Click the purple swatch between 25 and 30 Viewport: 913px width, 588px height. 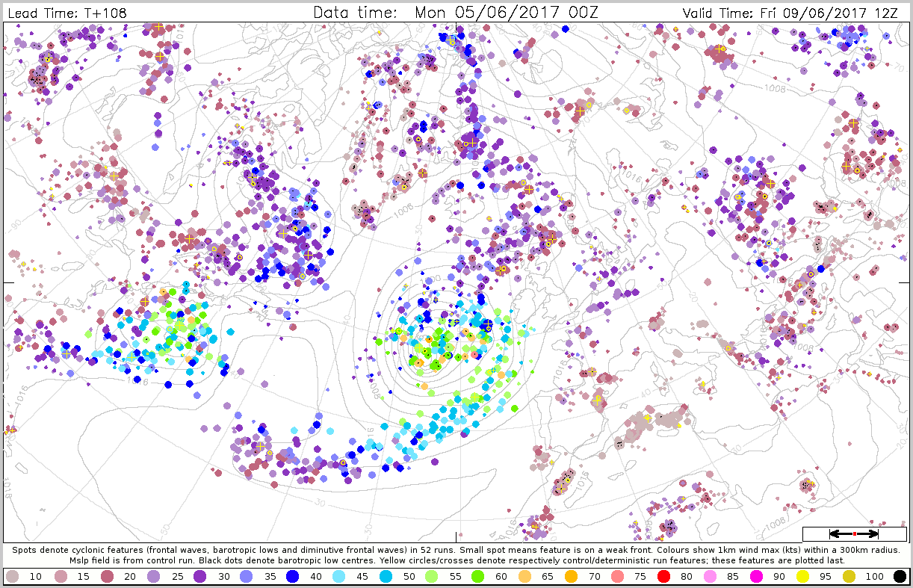[x=200, y=576]
